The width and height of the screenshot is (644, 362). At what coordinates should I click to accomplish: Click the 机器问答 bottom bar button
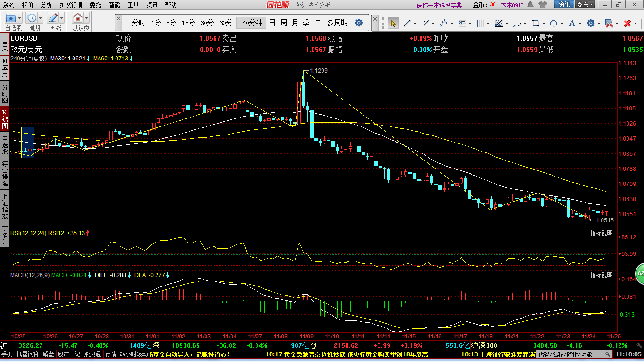click(28, 354)
